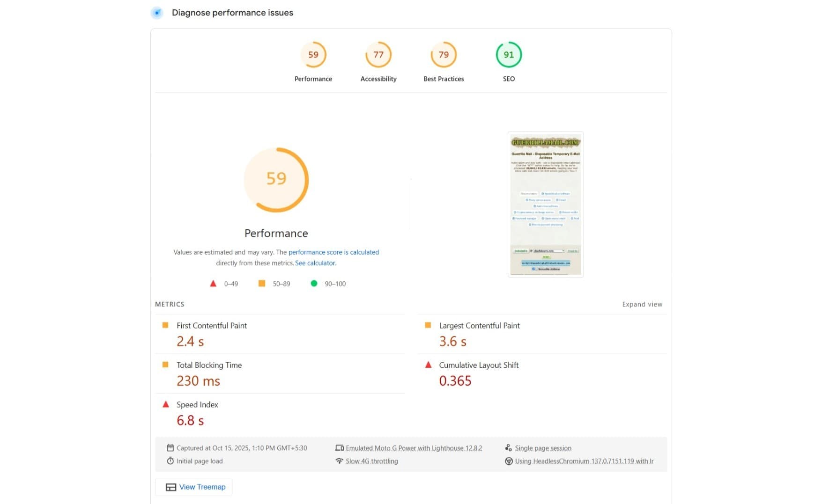The height and width of the screenshot is (504, 822).
Task: Click the Wi-Fi icon beside Slow 4G throttling
Action: (340, 461)
